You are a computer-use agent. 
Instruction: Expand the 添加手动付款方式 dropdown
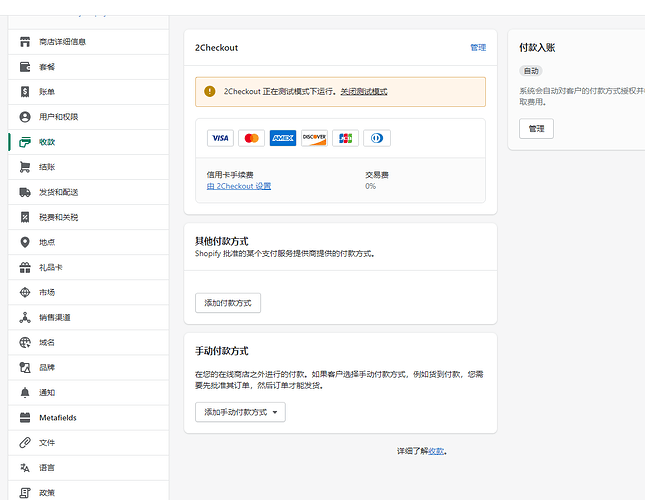[x=240, y=412]
